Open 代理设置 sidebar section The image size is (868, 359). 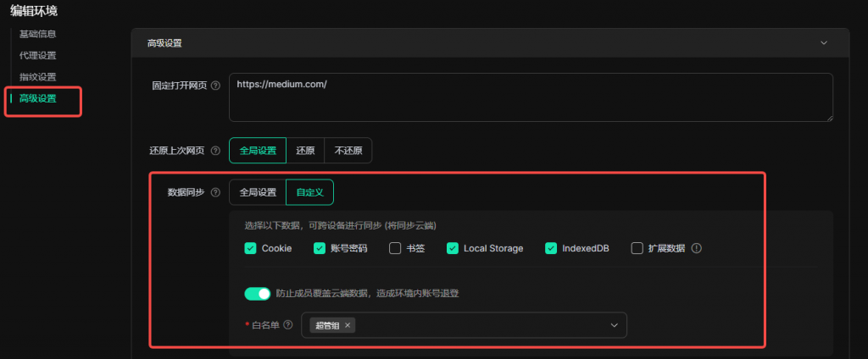(37, 55)
